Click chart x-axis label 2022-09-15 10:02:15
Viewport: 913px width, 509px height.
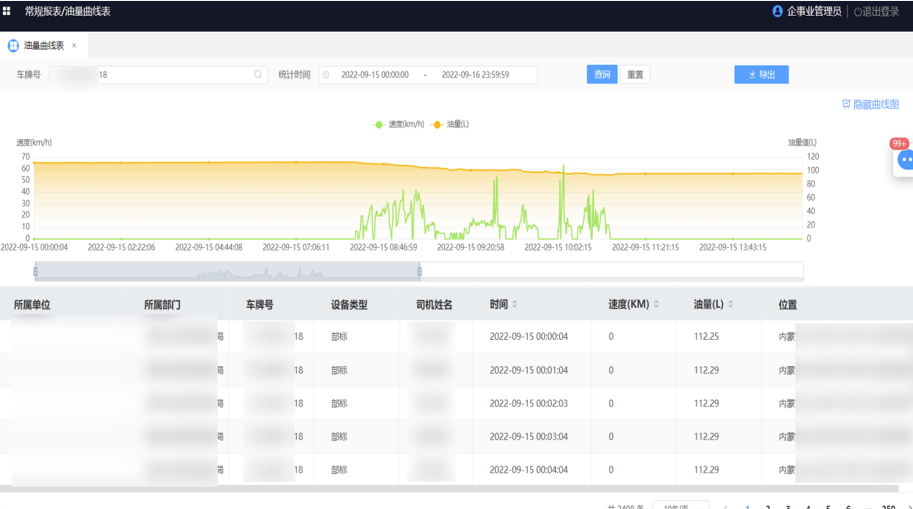tap(558, 247)
